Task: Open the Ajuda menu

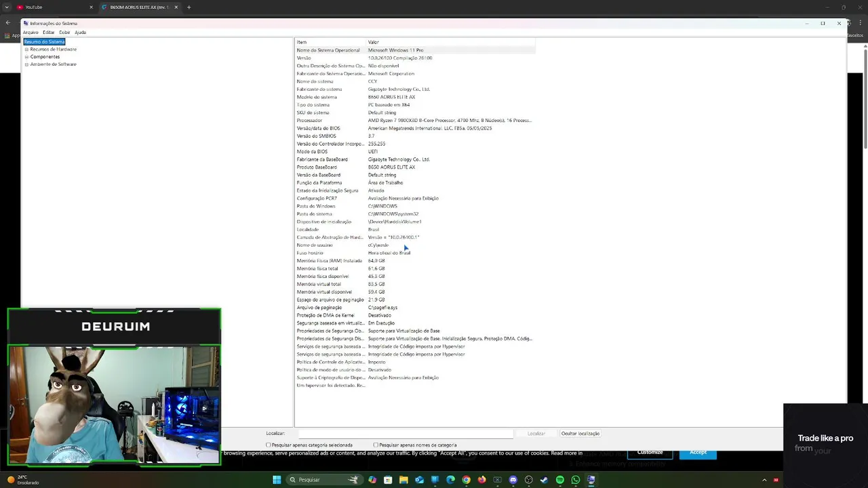Action: (x=80, y=33)
